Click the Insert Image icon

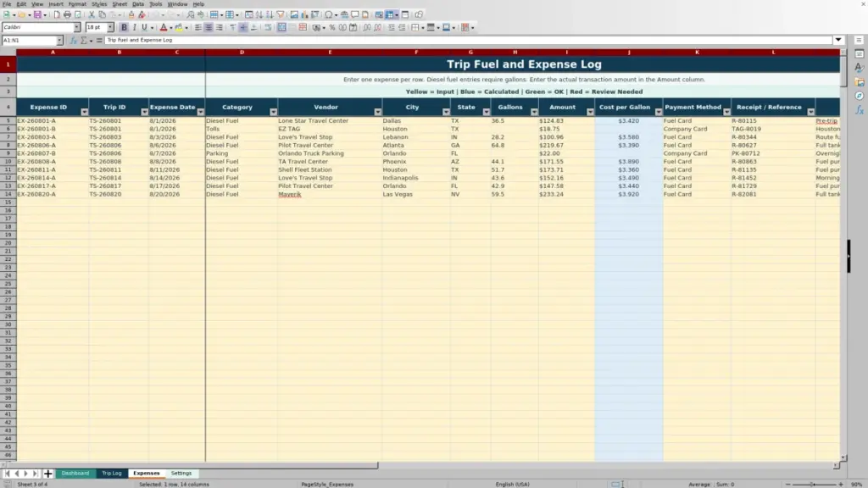[x=294, y=15]
